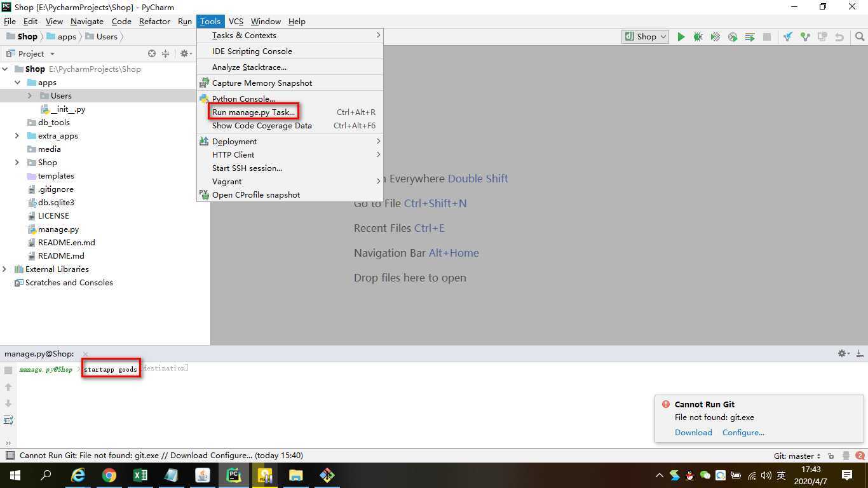The height and width of the screenshot is (488, 868).
Task: Expand the Users folder
Action: (29, 96)
